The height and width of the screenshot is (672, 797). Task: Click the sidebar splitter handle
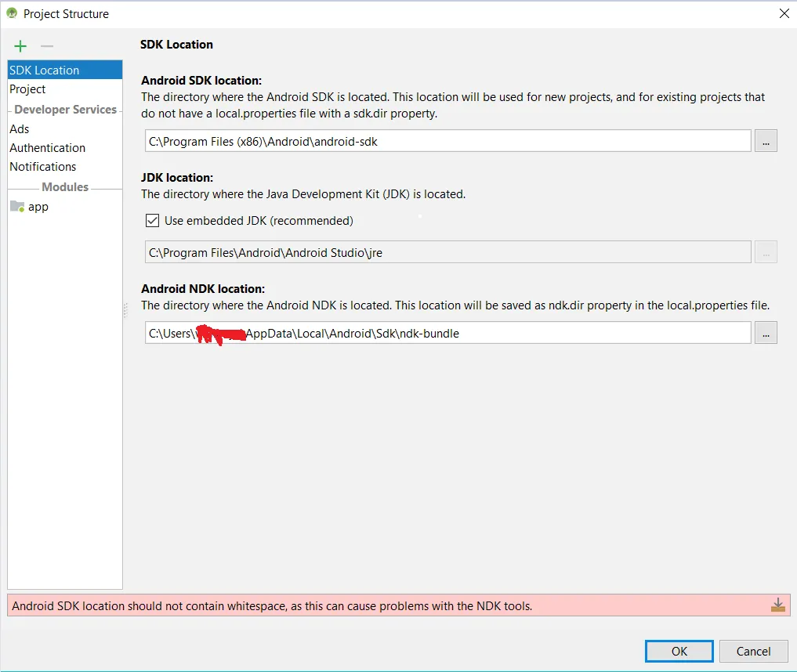click(x=125, y=310)
